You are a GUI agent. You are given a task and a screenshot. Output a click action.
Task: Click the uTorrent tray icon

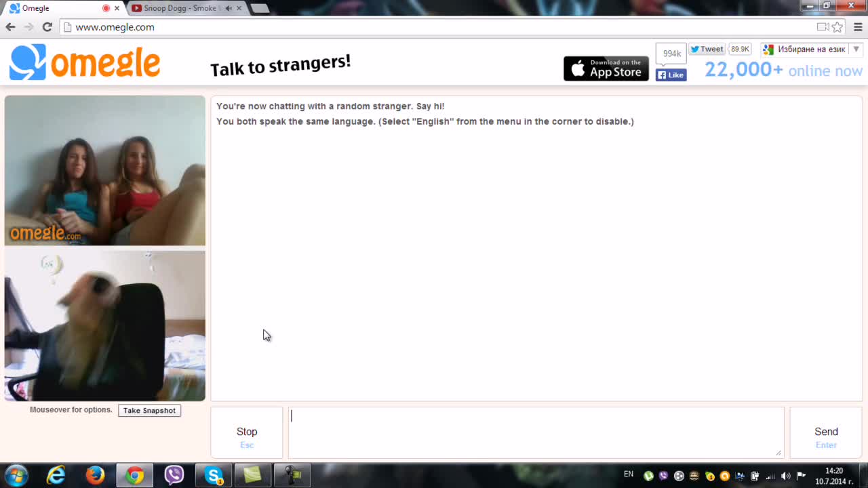point(648,476)
